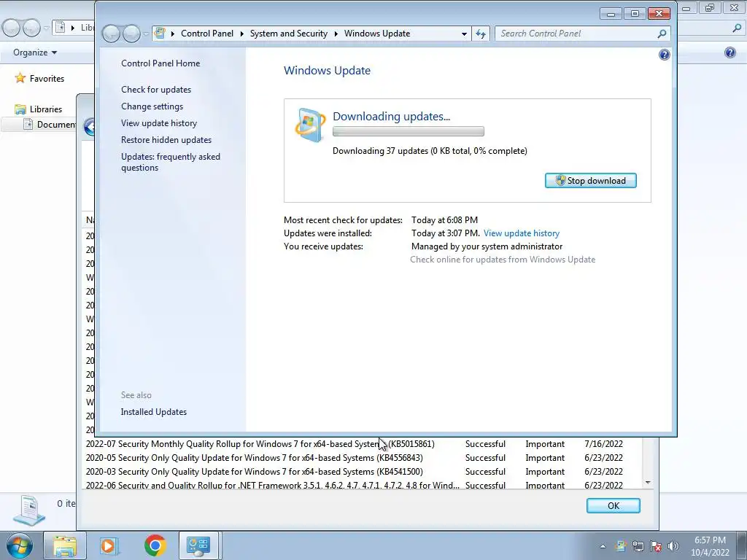
Task: Click the Windows Update tray icon
Action: [x=620, y=546]
